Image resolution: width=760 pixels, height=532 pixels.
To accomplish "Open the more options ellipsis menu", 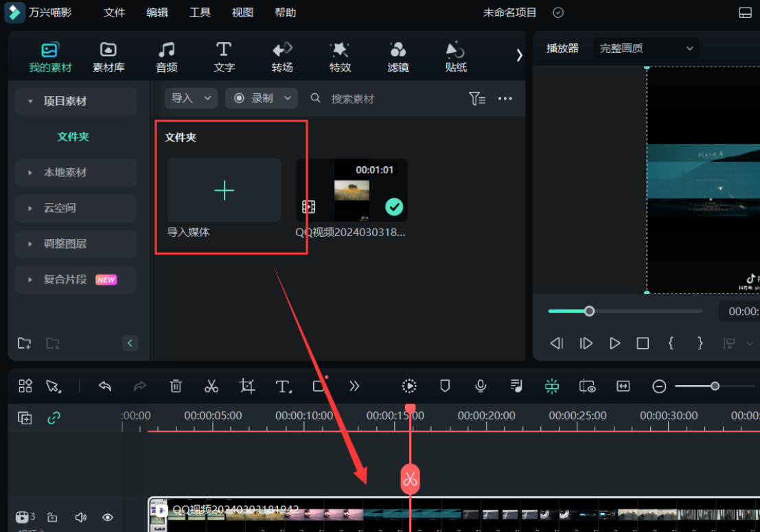I will pos(505,98).
